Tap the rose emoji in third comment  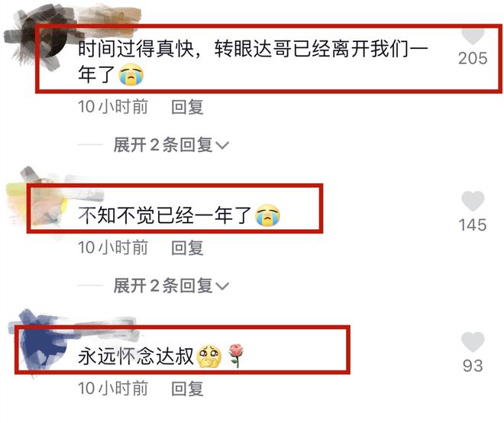236,356
